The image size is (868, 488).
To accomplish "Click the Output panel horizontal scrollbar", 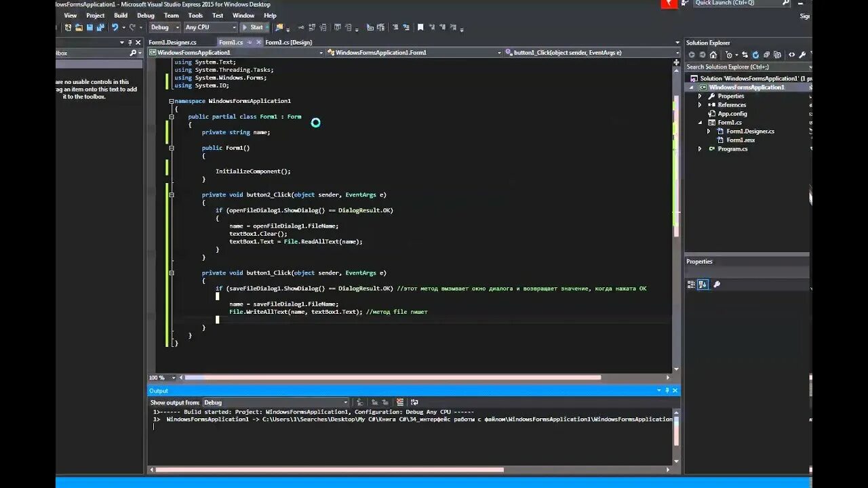I will tap(330, 470).
